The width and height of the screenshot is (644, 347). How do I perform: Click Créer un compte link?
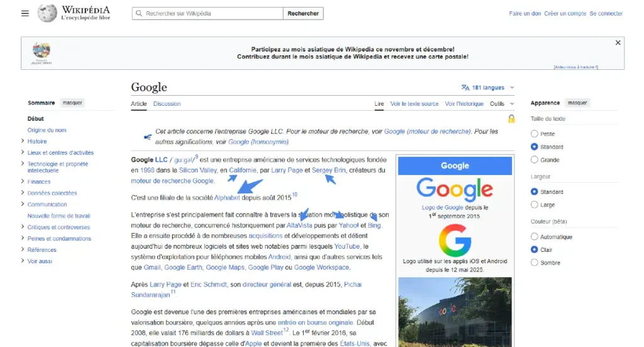tap(565, 14)
